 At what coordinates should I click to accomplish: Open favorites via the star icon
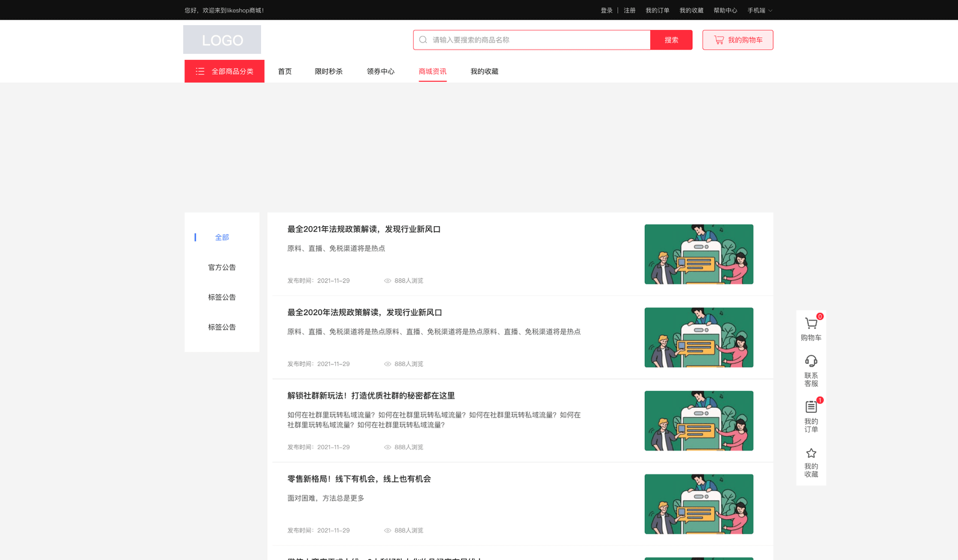(811, 453)
